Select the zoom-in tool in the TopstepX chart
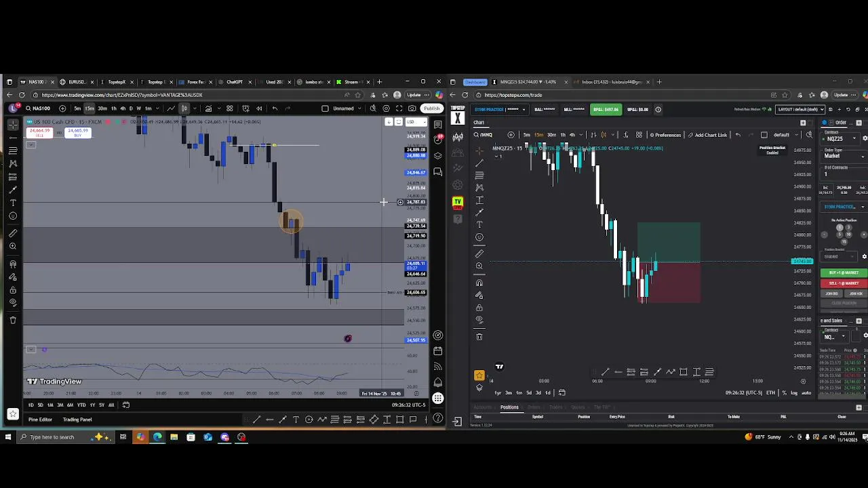 pyautogui.click(x=479, y=266)
